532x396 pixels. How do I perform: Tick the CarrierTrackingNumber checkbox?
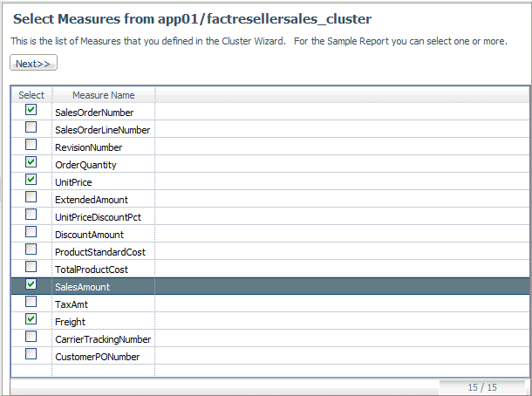pyautogui.click(x=31, y=337)
